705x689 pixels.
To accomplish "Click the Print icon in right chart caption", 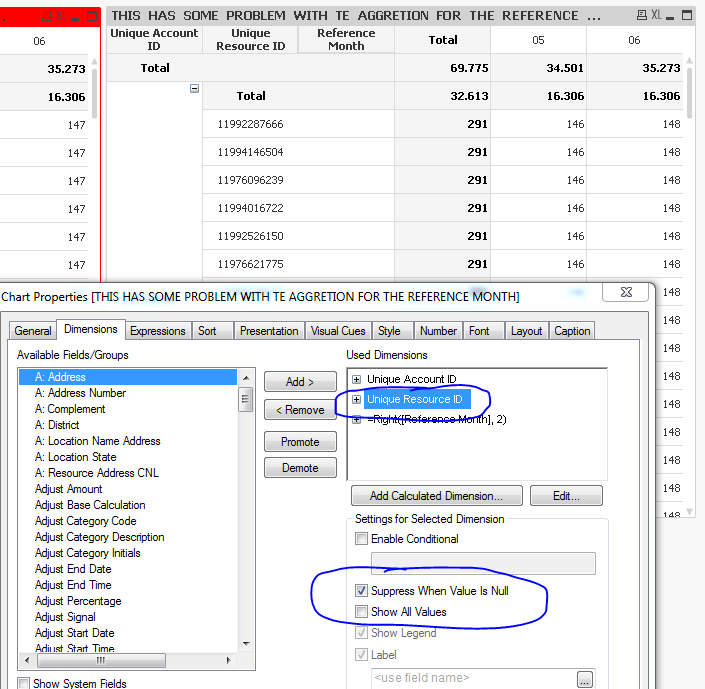I will [x=643, y=15].
